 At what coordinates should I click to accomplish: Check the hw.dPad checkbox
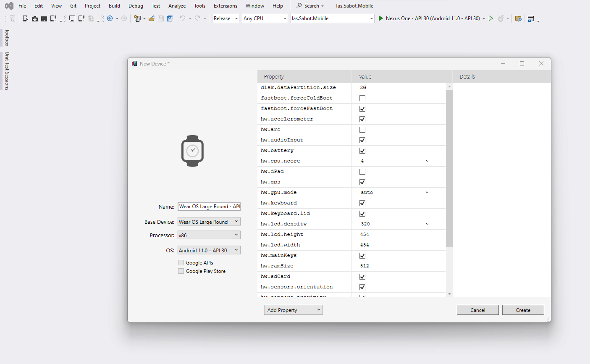coord(362,172)
